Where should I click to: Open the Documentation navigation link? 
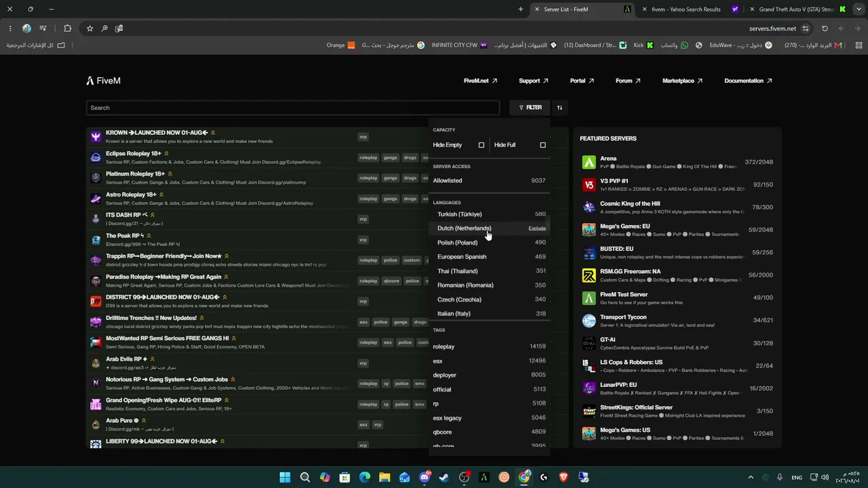coord(748,81)
